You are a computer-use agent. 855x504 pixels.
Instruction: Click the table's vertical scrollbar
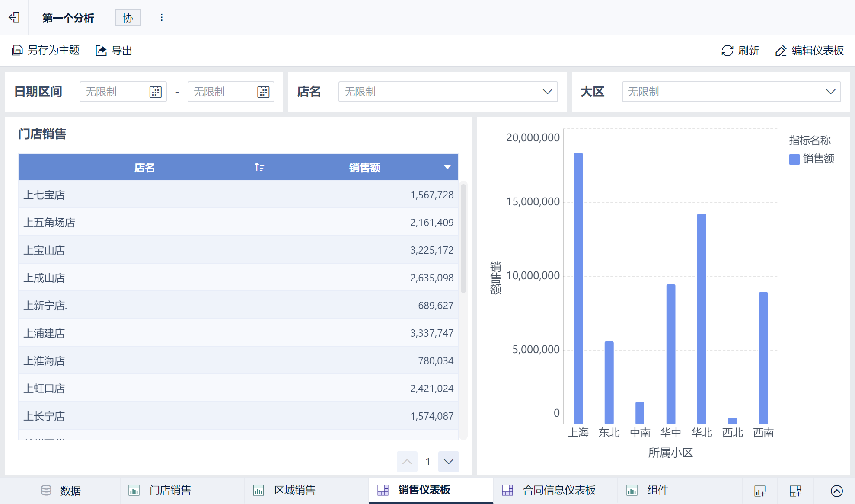[463, 238]
